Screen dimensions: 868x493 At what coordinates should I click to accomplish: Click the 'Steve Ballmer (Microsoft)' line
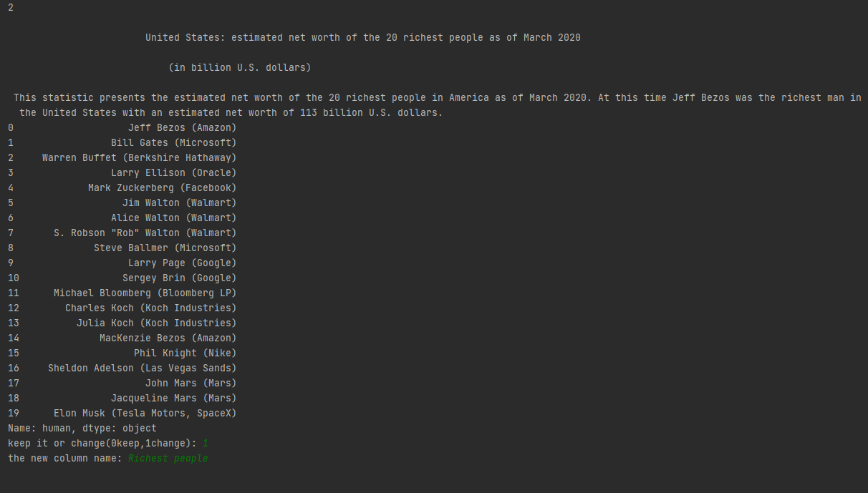click(x=165, y=248)
